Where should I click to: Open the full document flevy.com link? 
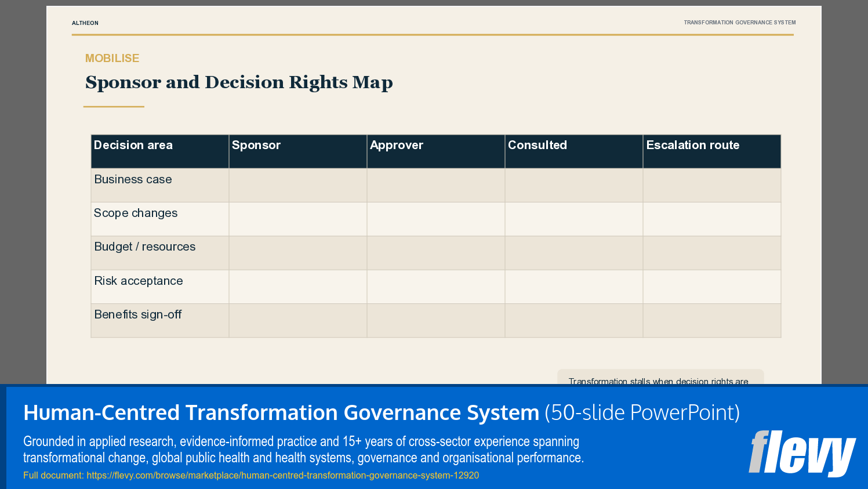[282, 475]
